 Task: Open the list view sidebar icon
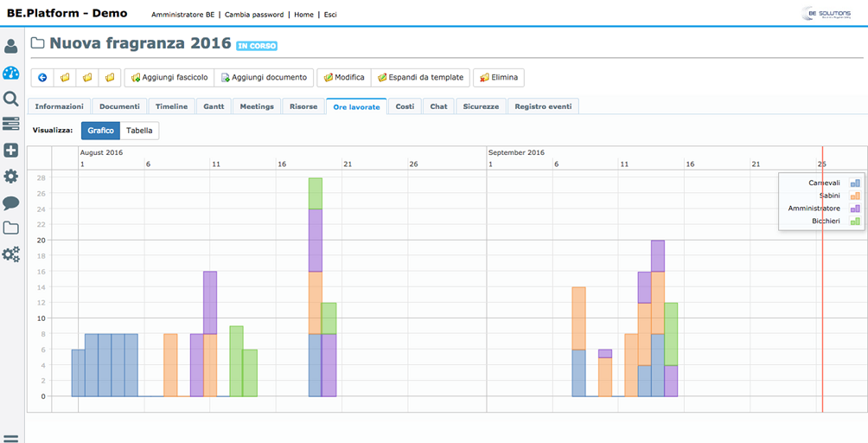click(x=10, y=124)
